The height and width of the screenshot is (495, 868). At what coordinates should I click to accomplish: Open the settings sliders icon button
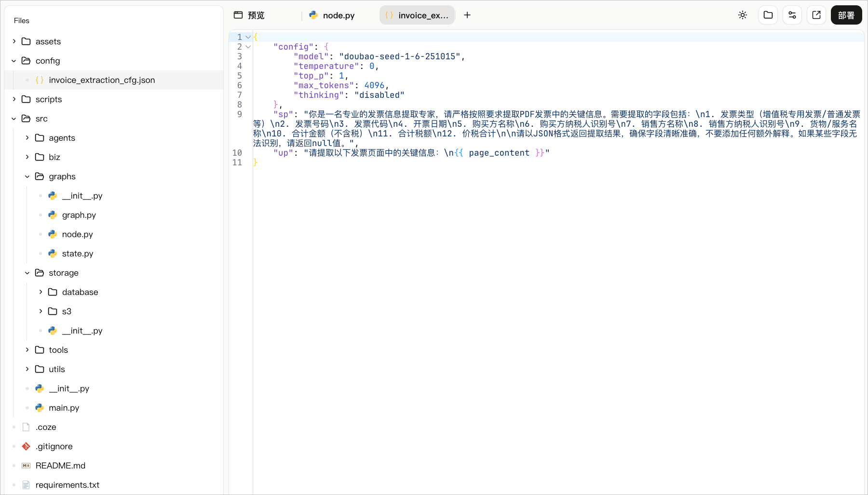(792, 15)
